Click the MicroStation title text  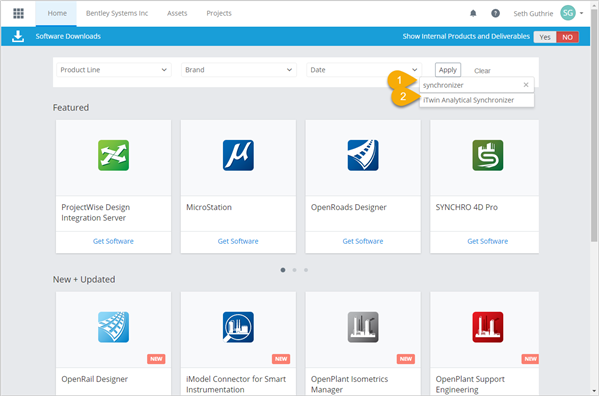coord(209,207)
